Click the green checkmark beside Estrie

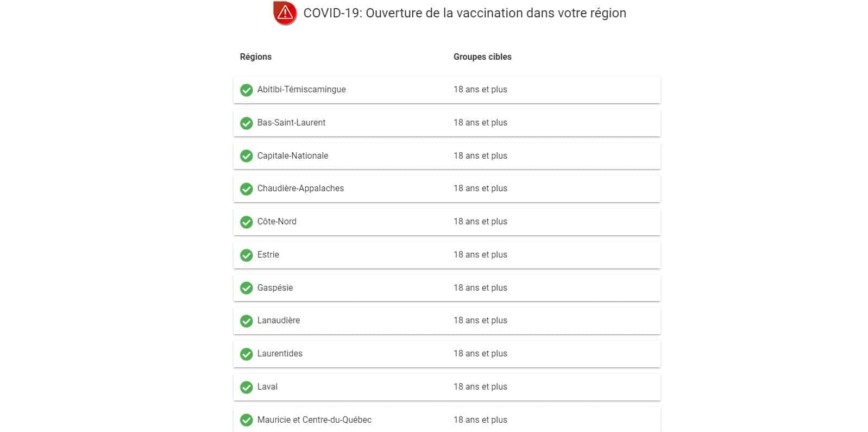click(247, 255)
